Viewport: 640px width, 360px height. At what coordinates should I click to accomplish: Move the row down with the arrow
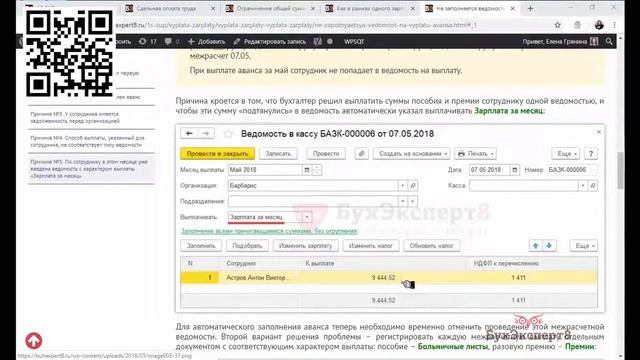[549, 246]
